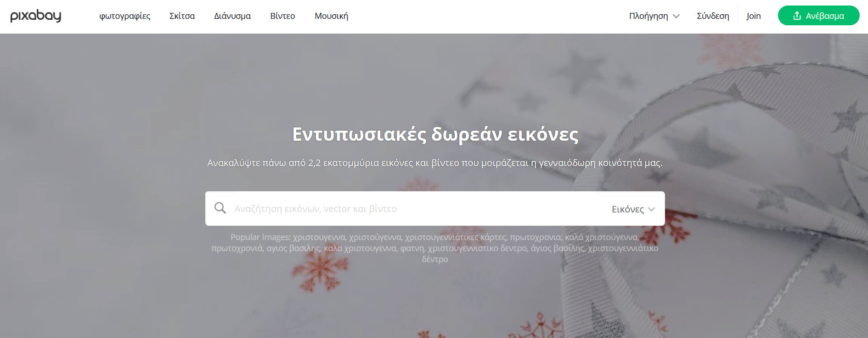Screen dimensions: 868x338
Task: Click the Pixabay logo
Action: 36,16
